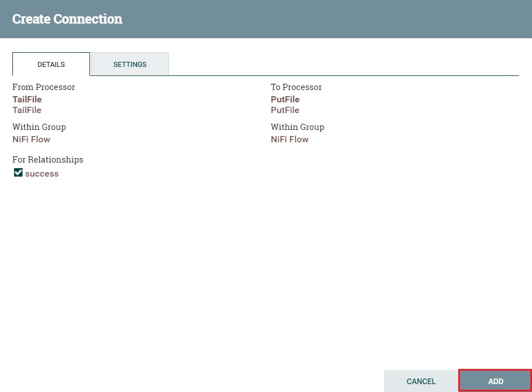
Task: Click the regular-weight PutFile type text
Action: click(285, 110)
